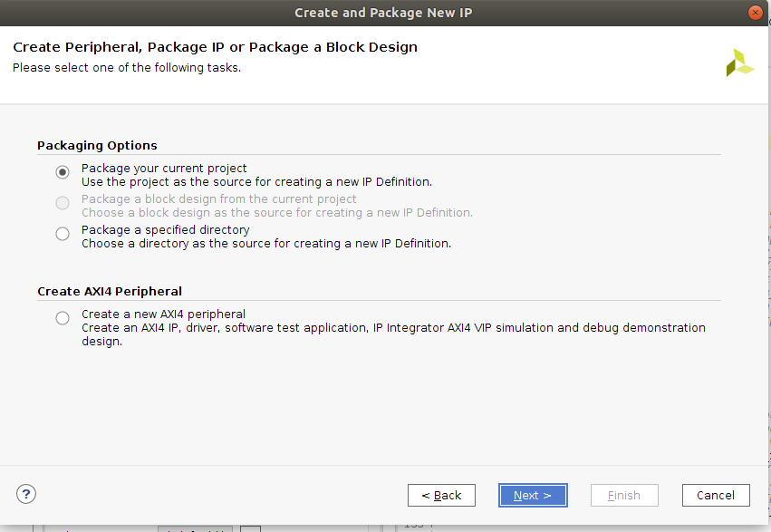Click the grayed-out Finish button
This screenshot has width=771, height=532.
point(624,495)
